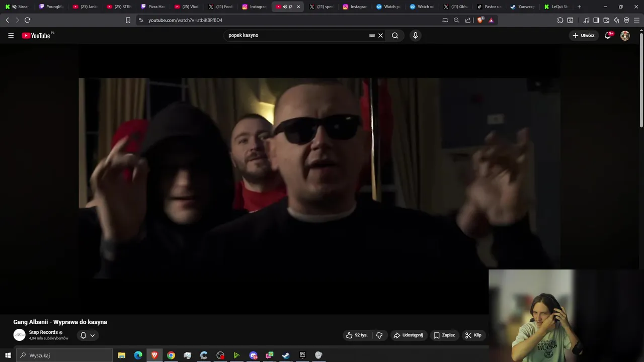Open Brave Leo AI sparkle icon
644x362 pixels.
point(616,20)
